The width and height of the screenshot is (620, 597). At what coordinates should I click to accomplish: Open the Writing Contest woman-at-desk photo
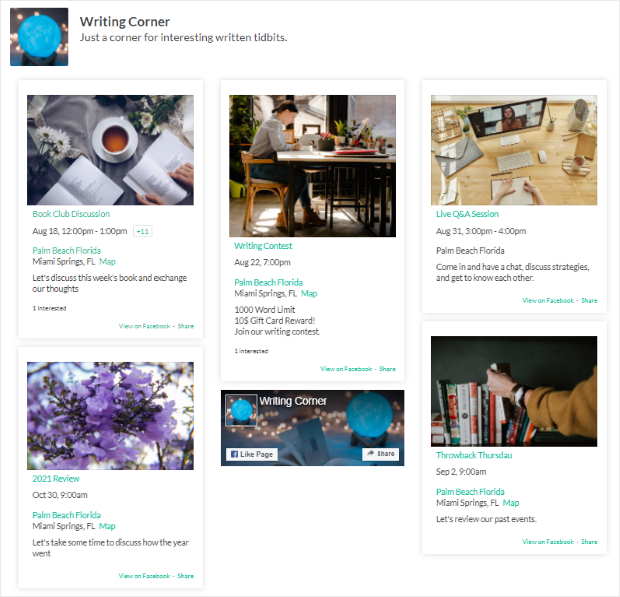(x=312, y=166)
